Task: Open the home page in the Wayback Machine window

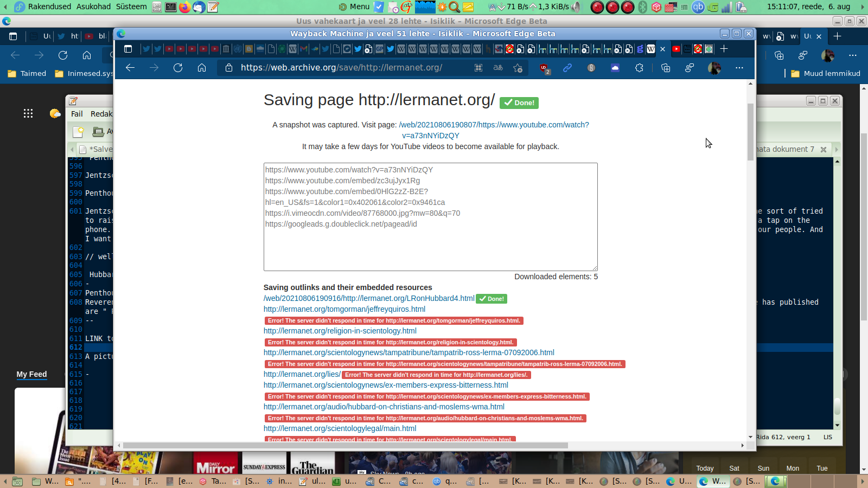Action: (x=202, y=68)
